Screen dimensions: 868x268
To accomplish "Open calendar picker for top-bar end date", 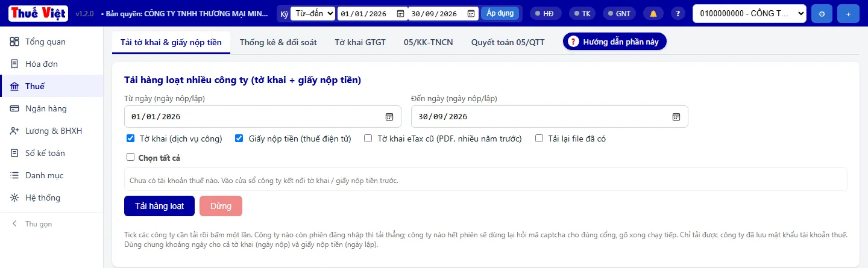I will [x=471, y=13].
